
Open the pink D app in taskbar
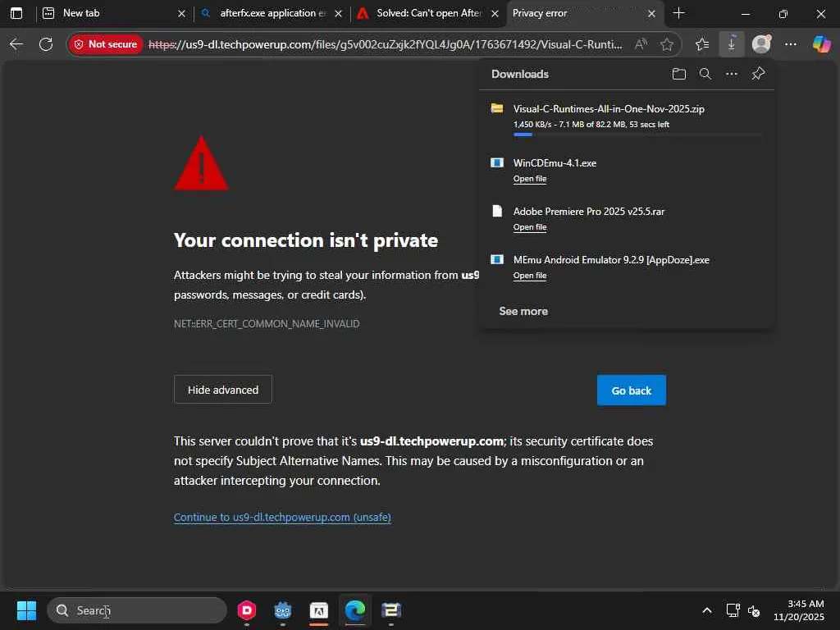[x=246, y=610]
